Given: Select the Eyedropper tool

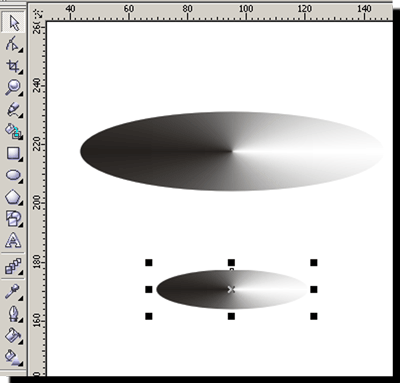Looking at the screenshot, I should pyautogui.click(x=13, y=291).
